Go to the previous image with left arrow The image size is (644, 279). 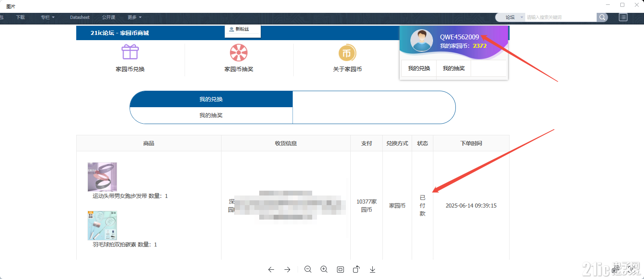click(x=271, y=269)
